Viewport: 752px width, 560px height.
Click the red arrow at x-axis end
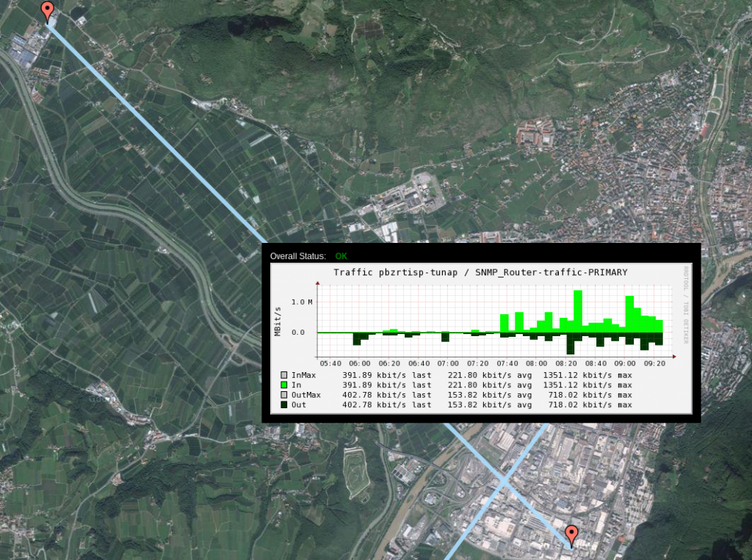click(674, 354)
